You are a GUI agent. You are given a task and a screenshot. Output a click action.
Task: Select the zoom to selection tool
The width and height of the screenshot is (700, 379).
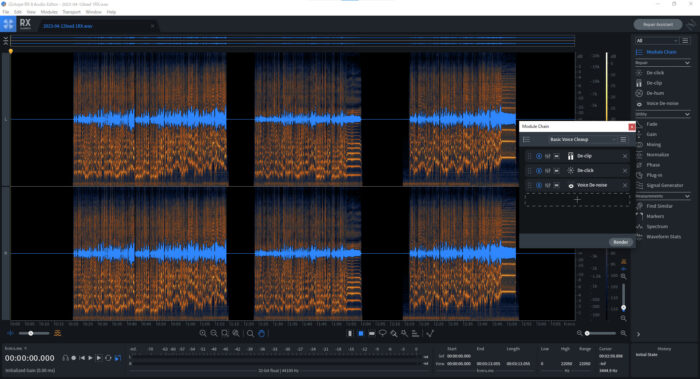coord(225,333)
